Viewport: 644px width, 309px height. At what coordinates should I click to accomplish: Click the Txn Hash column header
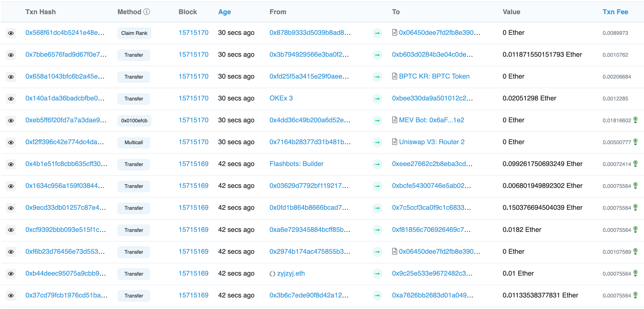click(x=40, y=12)
